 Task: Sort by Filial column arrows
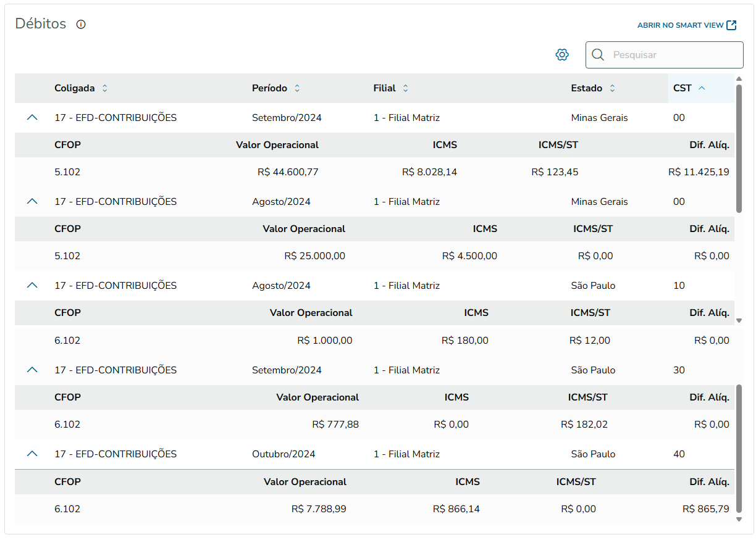coord(406,88)
